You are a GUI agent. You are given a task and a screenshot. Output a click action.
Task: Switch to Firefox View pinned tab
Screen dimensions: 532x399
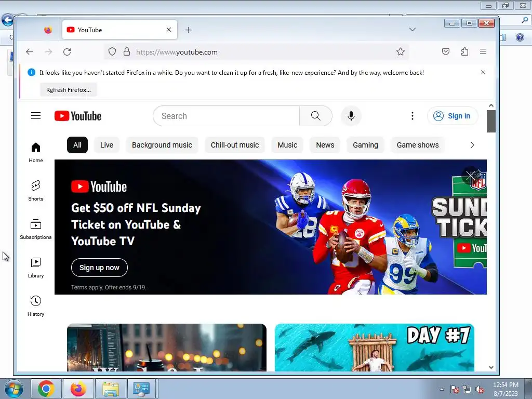pos(48,30)
